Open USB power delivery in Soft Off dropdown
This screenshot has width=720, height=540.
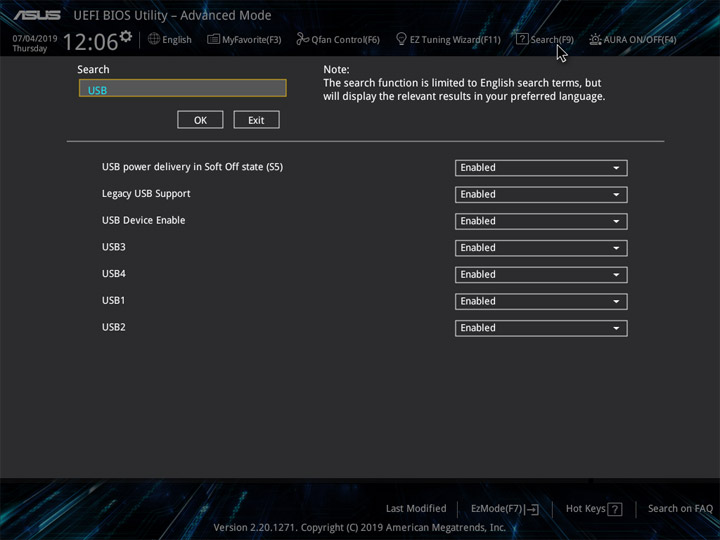tap(541, 168)
